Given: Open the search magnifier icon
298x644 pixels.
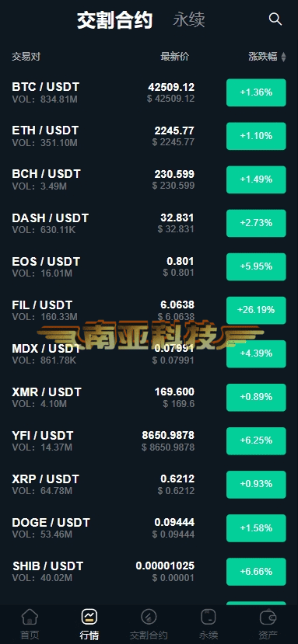Looking at the screenshot, I should pos(275,19).
